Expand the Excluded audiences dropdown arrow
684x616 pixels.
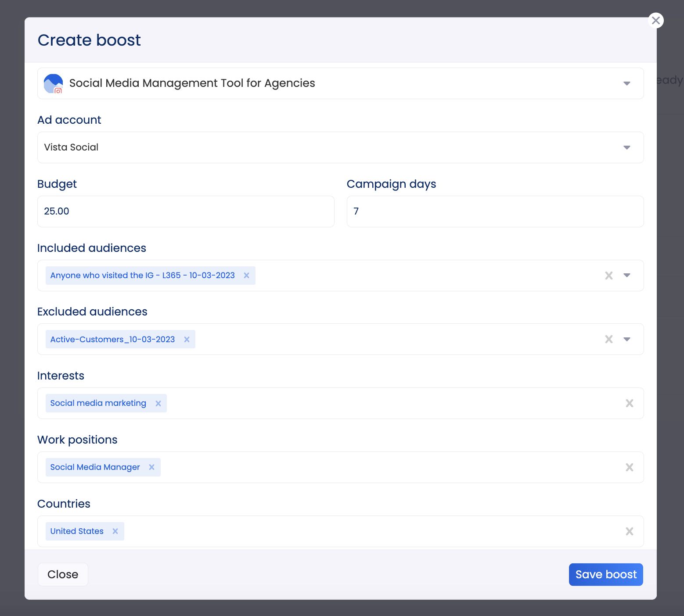click(626, 339)
